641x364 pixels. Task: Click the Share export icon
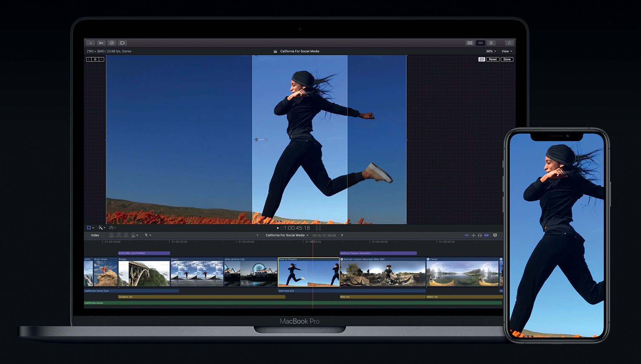(x=509, y=43)
